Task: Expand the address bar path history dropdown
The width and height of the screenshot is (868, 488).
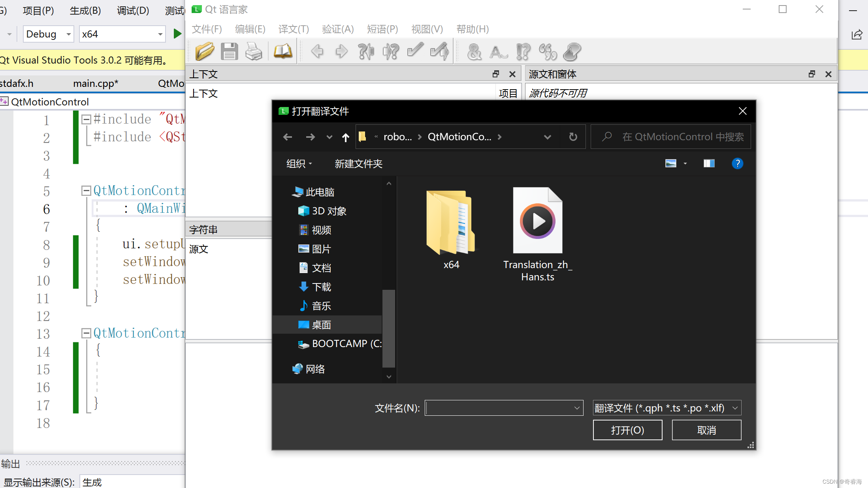Action: click(x=548, y=137)
